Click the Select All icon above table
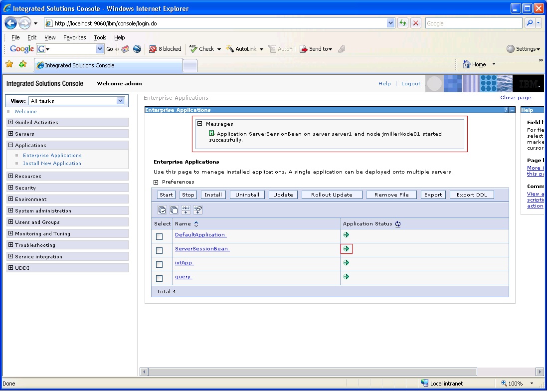 (x=162, y=210)
